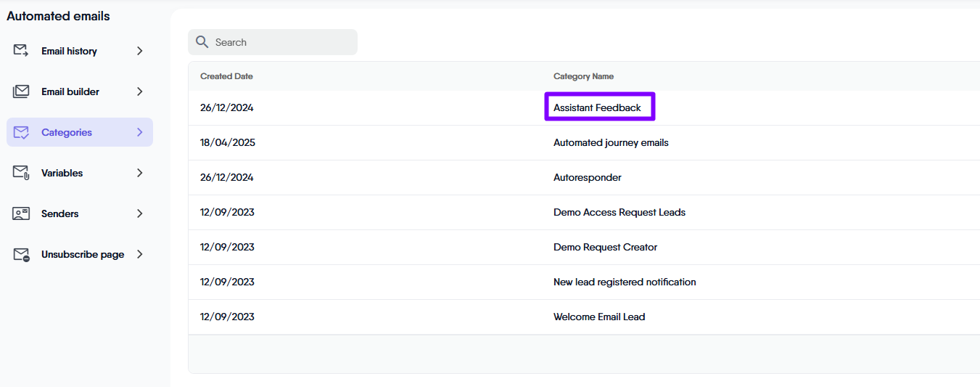
Task: Open the Unsubscribe page menu item
Action: [x=82, y=254]
